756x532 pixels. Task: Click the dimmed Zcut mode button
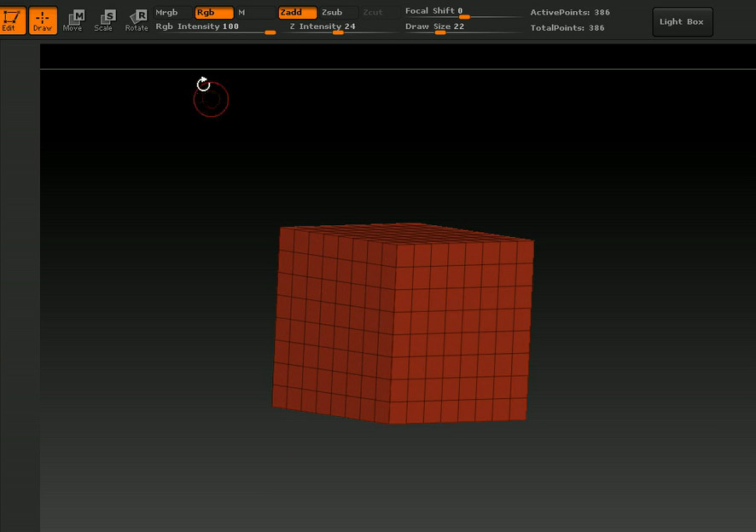click(380, 13)
